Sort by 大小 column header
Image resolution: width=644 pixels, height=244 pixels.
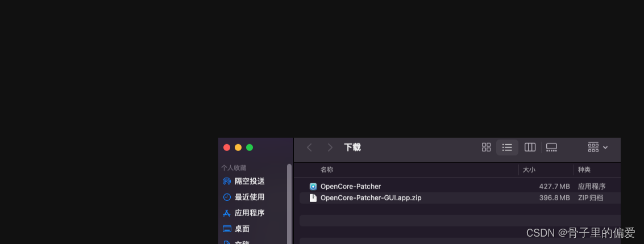coord(529,170)
